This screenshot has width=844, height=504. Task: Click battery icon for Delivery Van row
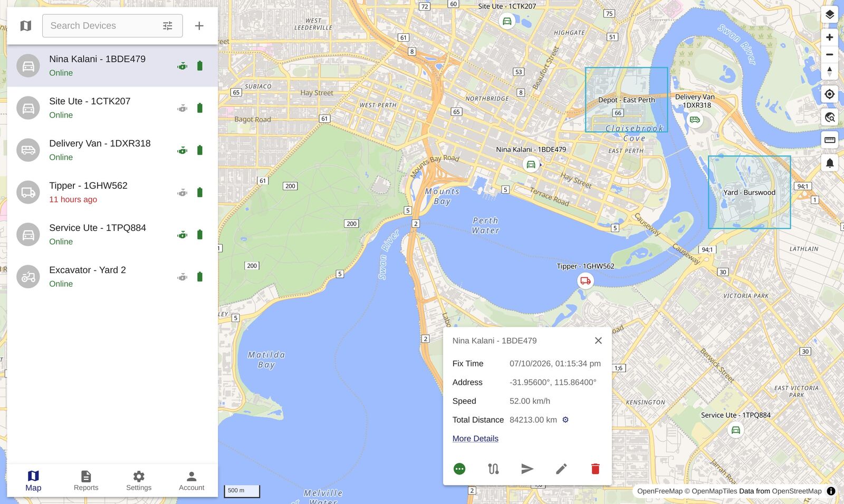pos(200,150)
